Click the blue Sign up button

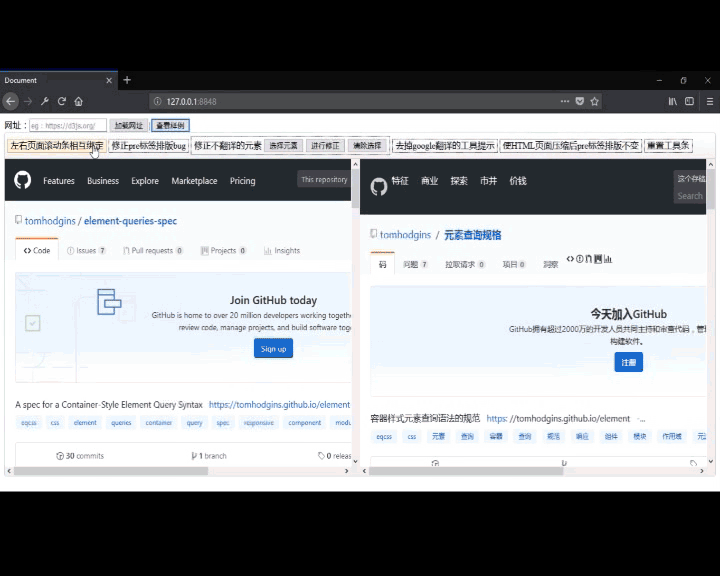(x=273, y=349)
